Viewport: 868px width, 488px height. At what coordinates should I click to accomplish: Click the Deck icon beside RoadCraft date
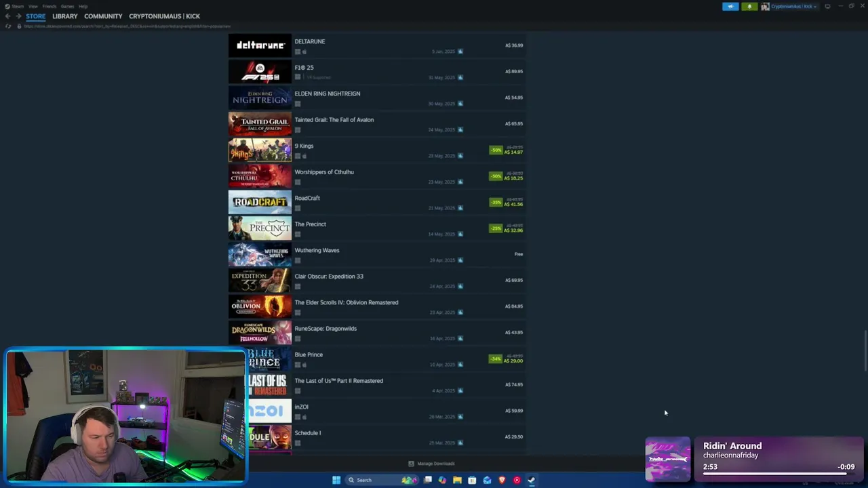(460, 208)
